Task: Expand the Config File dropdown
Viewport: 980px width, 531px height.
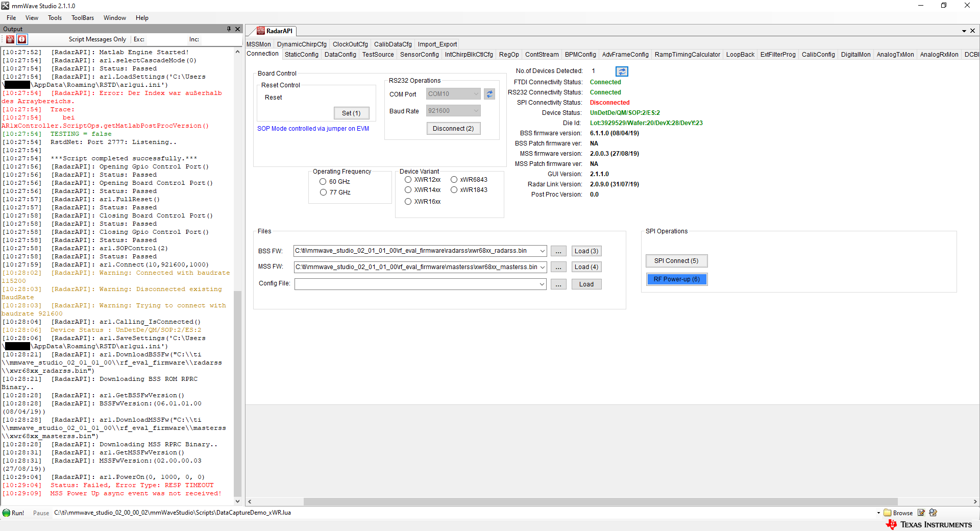Action: [542, 284]
